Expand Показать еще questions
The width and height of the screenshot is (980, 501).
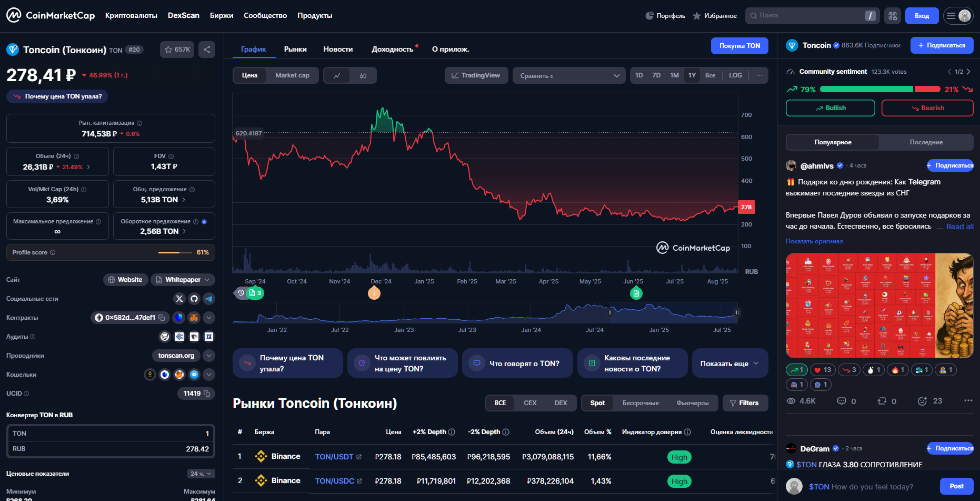click(x=730, y=363)
